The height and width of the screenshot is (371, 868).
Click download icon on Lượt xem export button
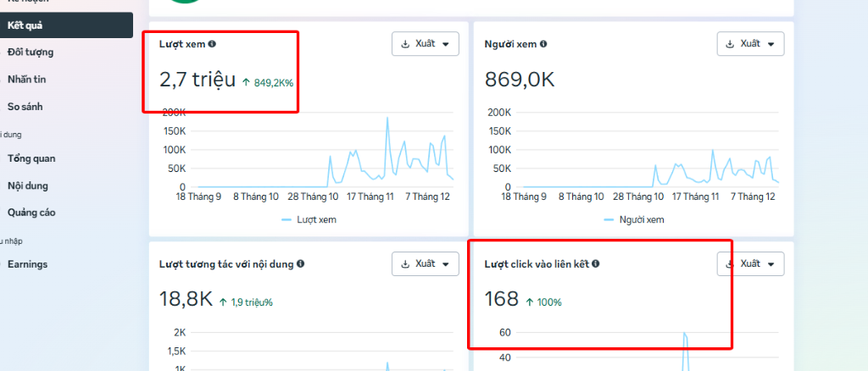pyautogui.click(x=405, y=44)
